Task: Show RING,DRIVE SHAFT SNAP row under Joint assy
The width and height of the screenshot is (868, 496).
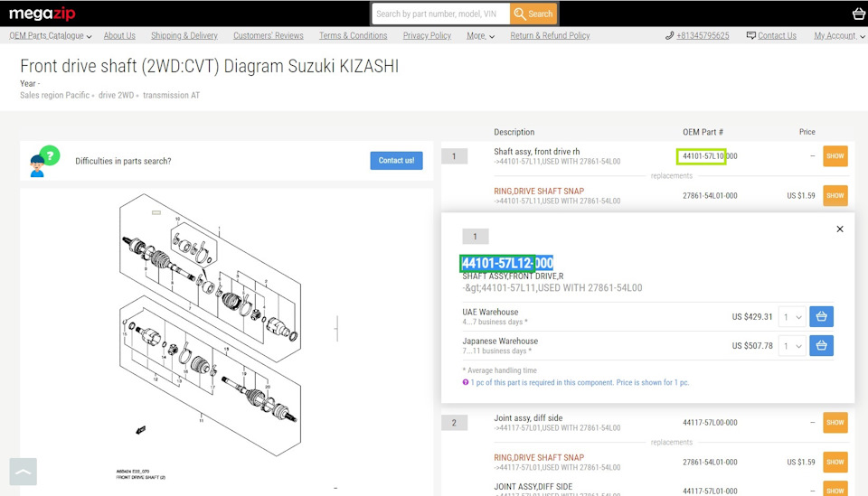Action: pos(835,463)
